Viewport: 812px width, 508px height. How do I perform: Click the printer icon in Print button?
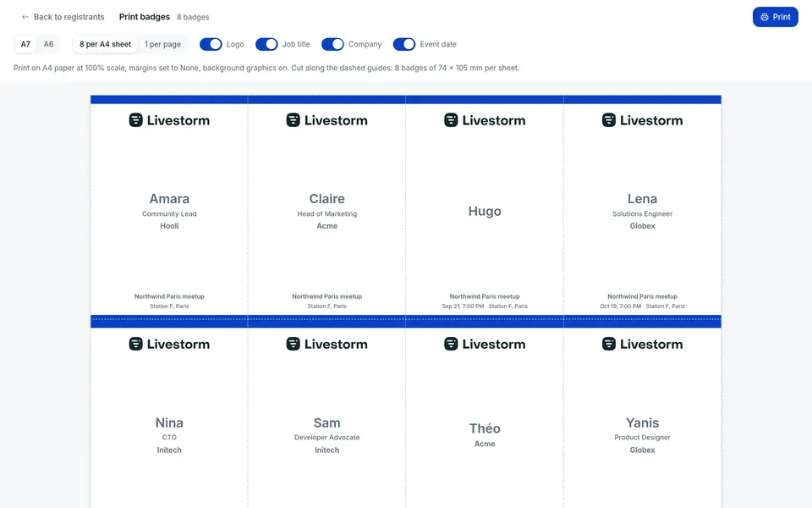[765, 17]
